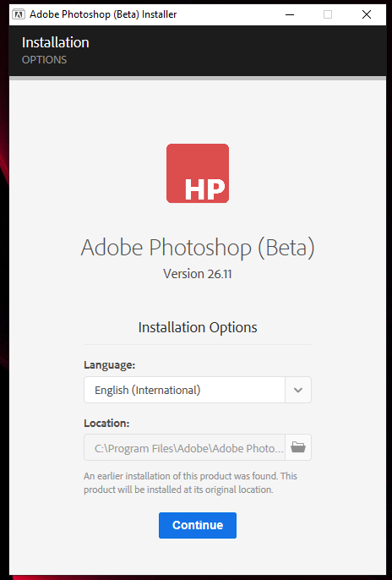Click the red HP product logo

click(x=198, y=173)
